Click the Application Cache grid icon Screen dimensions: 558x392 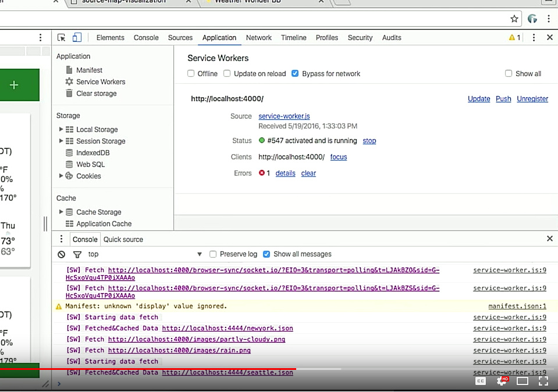(x=69, y=224)
